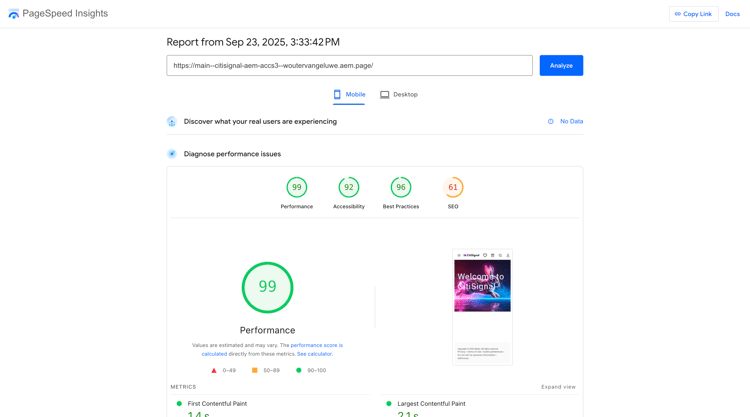Select the Performance 99 score gauge
750x417 pixels.
click(297, 187)
